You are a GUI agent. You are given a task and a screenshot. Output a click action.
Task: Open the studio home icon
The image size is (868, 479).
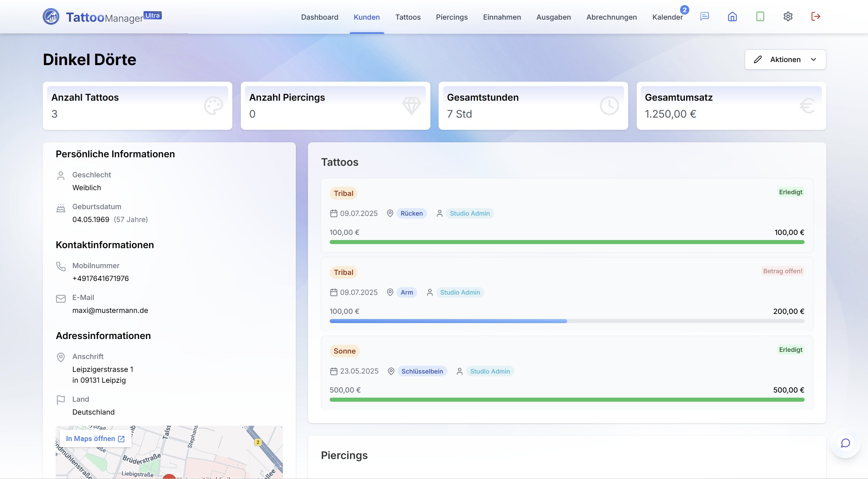pyautogui.click(x=732, y=16)
